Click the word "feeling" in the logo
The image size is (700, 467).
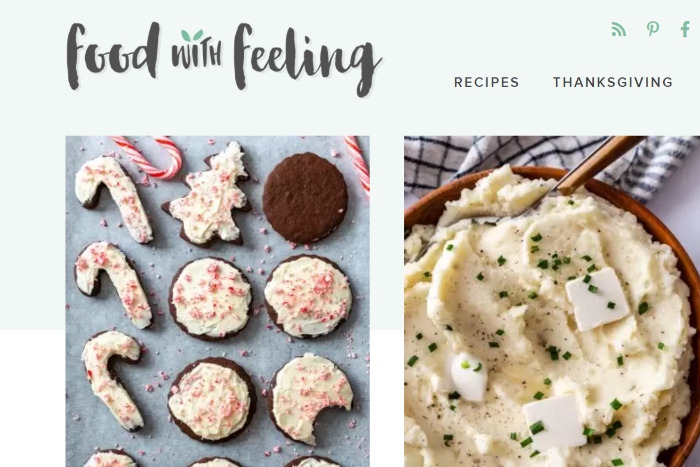308,58
